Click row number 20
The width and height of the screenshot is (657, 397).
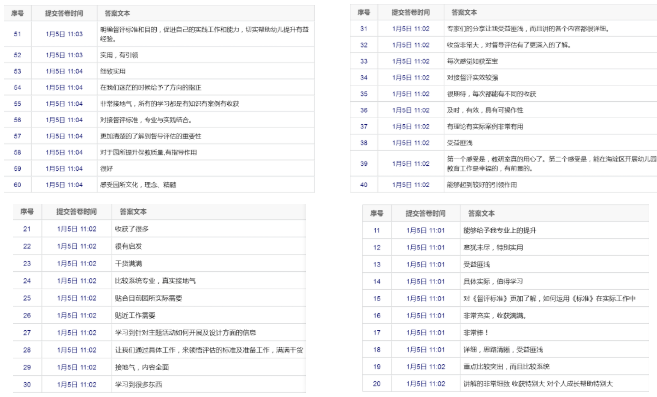click(377, 384)
